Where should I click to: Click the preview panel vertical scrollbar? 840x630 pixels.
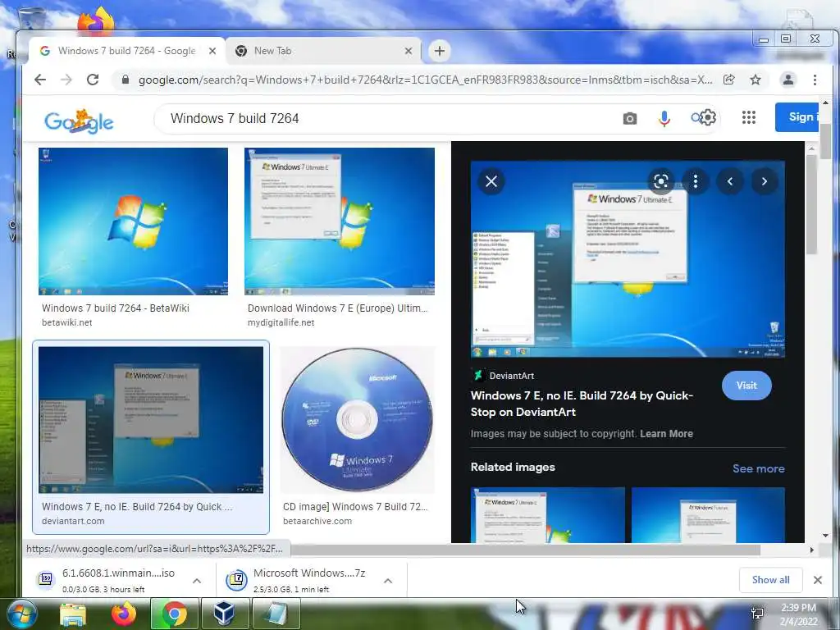click(811, 205)
